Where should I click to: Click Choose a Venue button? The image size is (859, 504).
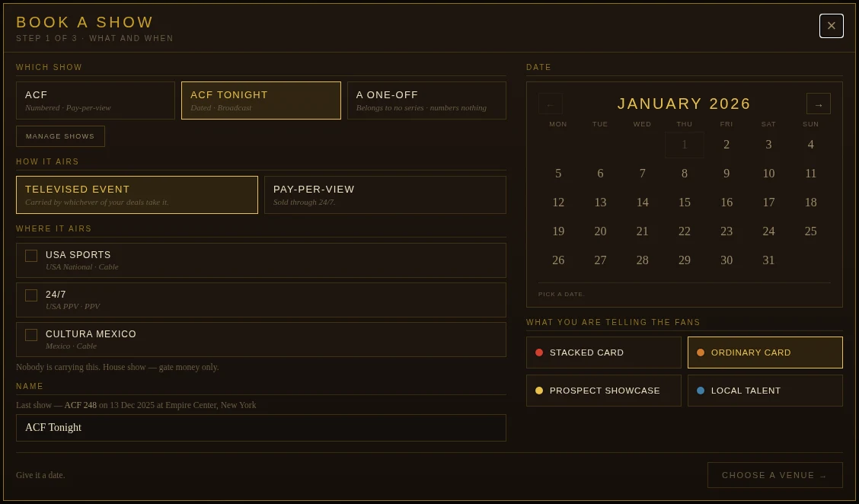click(x=774, y=475)
